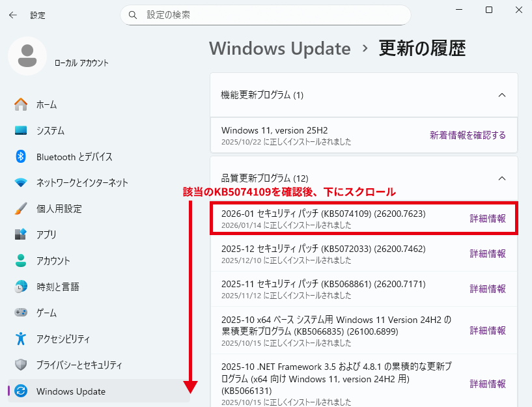Click the Personalization paintbrush icon
This screenshot has width=532, height=407.
point(21,208)
